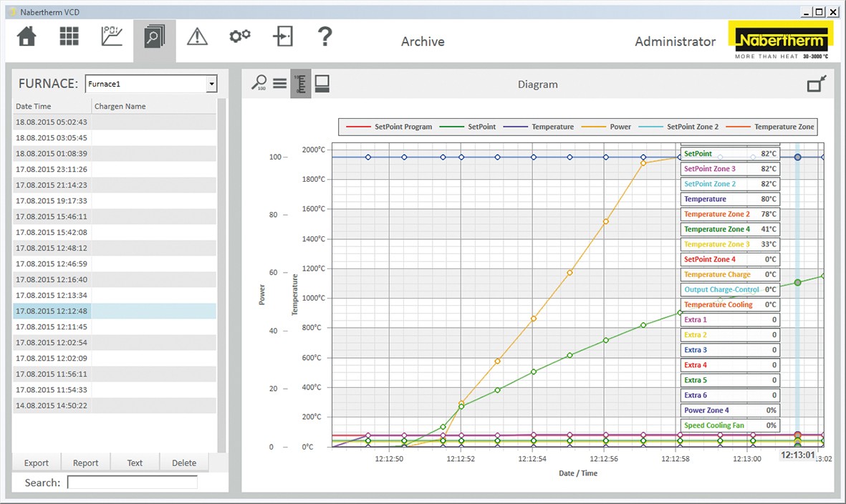Select entry 17.08.2015 15:46:11
Viewport: 846px width, 504px height.
click(115, 216)
